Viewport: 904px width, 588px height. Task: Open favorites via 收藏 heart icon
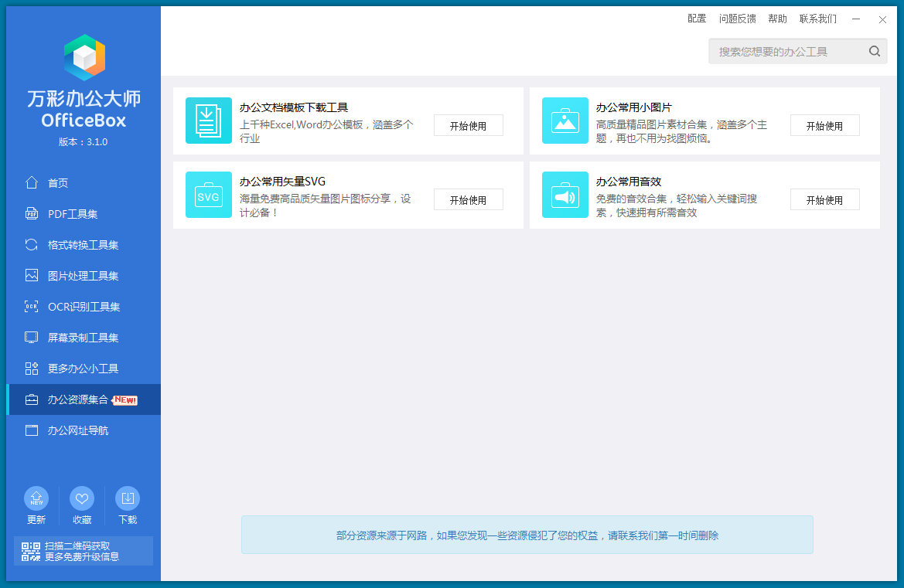click(82, 498)
